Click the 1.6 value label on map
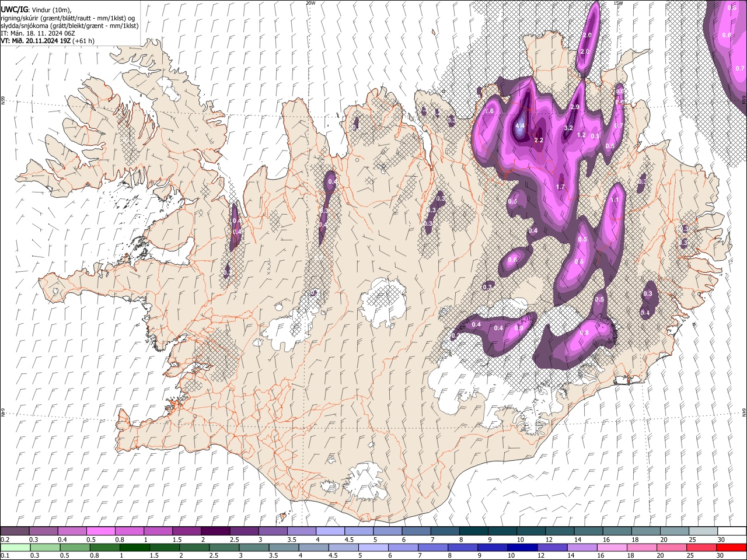 [490, 111]
